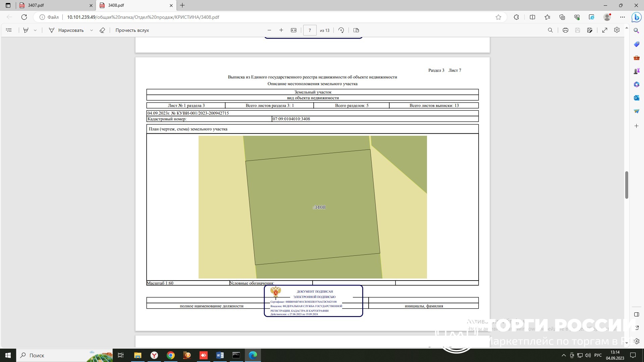The image size is (644, 362).
Task: Add this page to favorites
Action: (498, 17)
